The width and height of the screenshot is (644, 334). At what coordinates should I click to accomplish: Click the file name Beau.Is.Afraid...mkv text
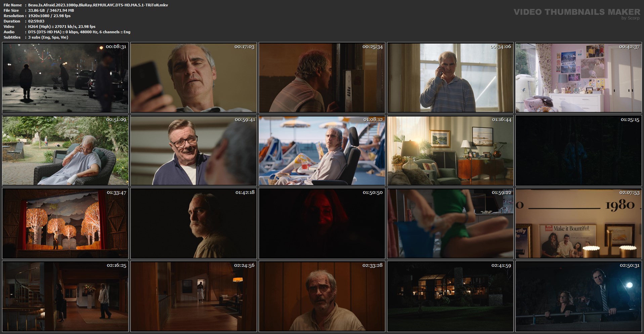click(98, 5)
